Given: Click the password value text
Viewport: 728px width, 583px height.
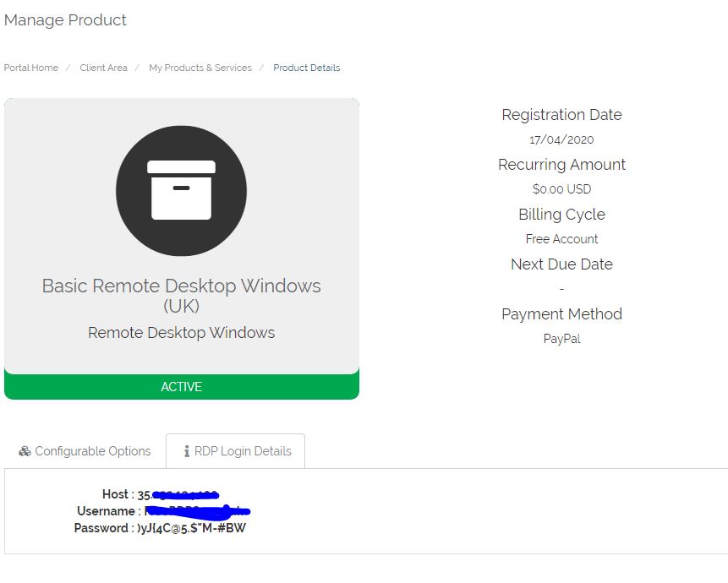Looking at the screenshot, I should pyautogui.click(x=192, y=528).
